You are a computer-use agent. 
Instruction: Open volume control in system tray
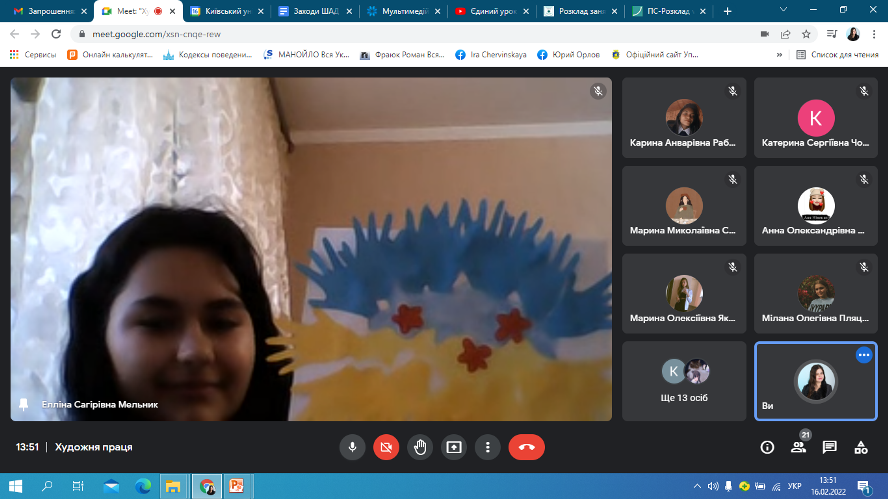tap(713, 486)
